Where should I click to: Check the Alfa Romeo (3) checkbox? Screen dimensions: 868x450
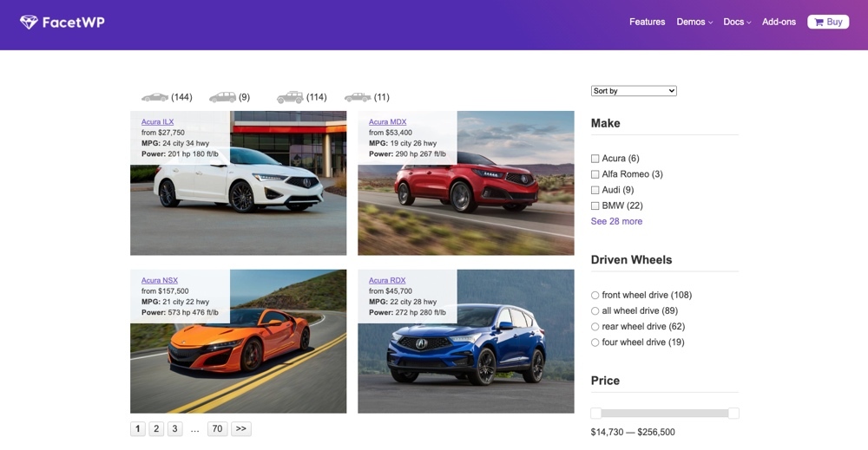[595, 174]
